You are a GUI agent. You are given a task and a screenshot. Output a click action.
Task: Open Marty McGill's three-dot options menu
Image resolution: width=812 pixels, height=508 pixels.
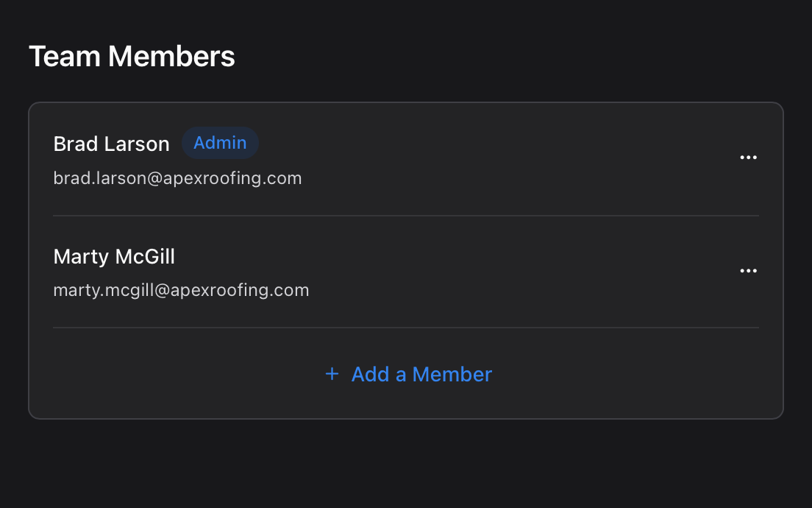pos(748,271)
